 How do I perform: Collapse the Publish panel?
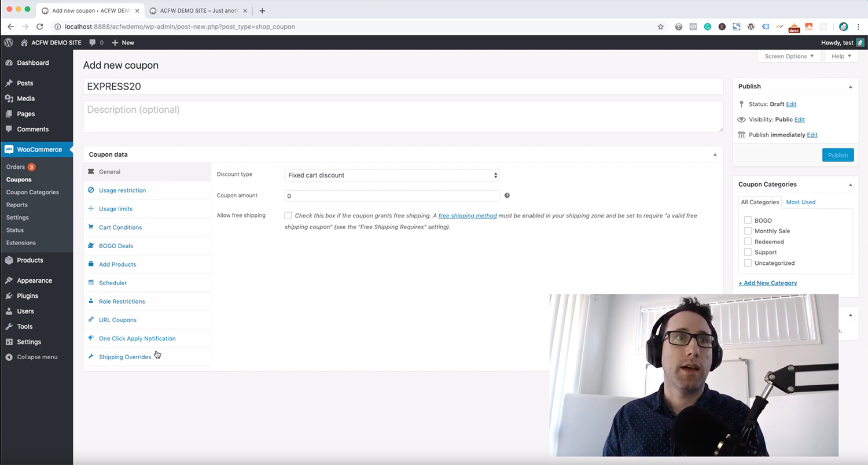click(x=850, y=87)
